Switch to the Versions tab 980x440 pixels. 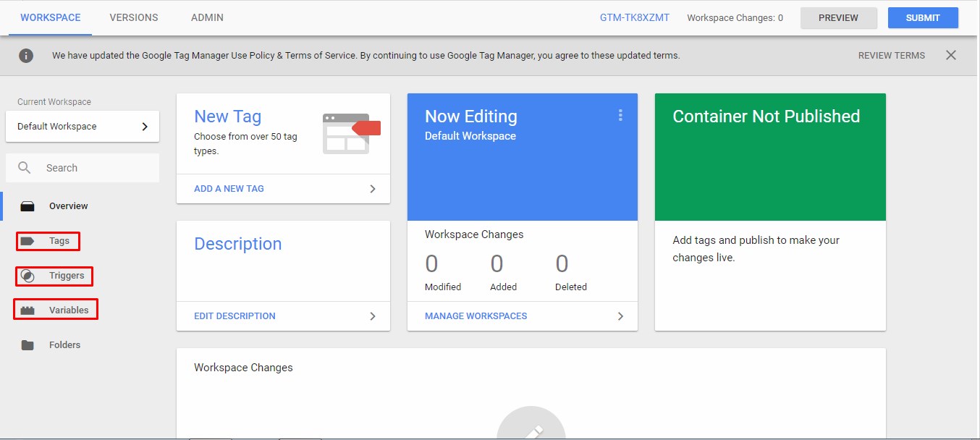click(134, 17)
